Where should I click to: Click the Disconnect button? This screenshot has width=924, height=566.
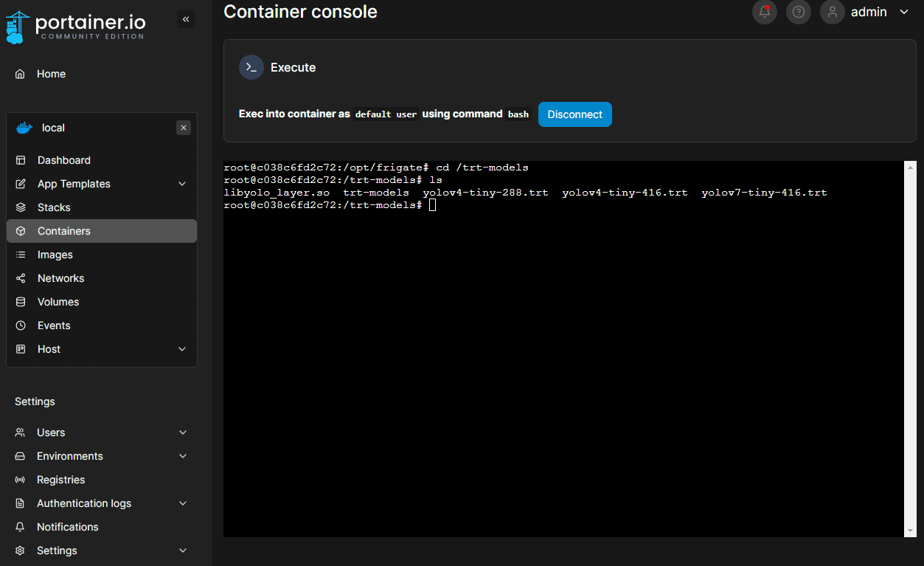click(x=574, y=114)
